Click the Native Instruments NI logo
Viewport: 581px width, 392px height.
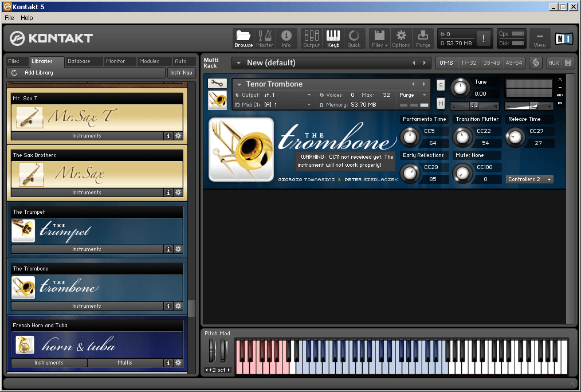(564, 38)
